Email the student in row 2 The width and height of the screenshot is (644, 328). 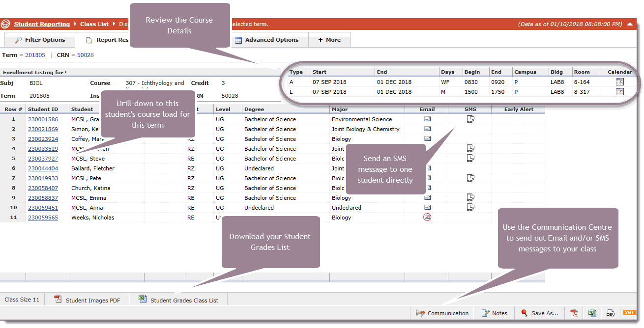[x=427, y=129]
